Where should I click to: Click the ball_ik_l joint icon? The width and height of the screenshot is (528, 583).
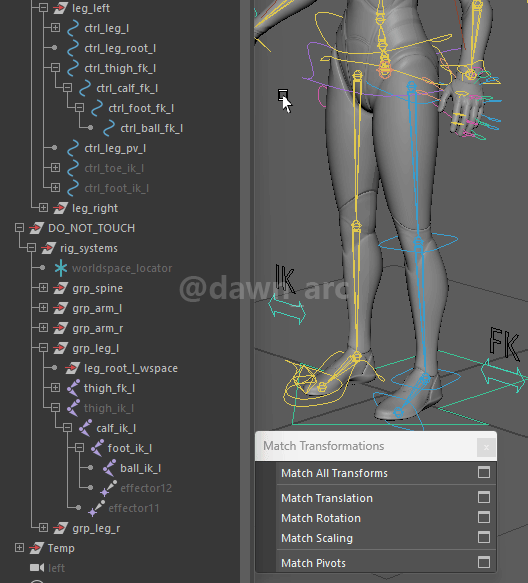coord(109,468)
